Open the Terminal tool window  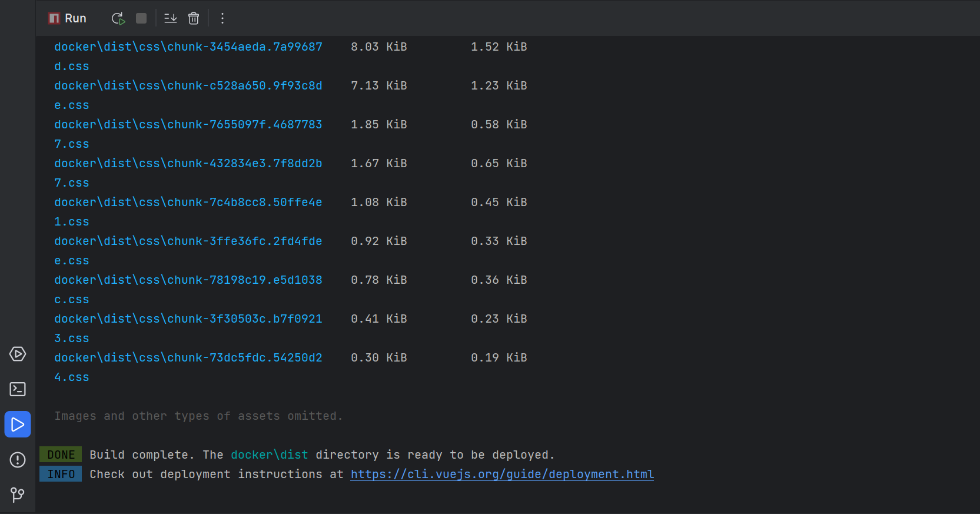18,389
